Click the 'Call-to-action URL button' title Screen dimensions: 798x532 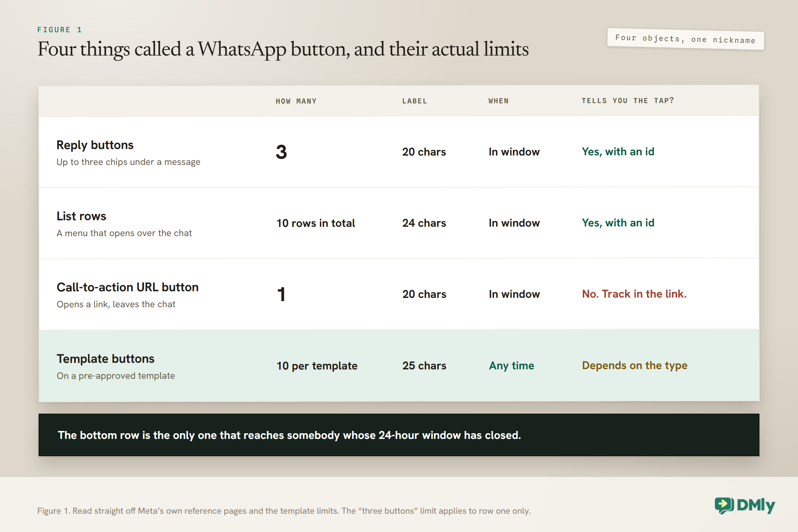coord(128,287)
